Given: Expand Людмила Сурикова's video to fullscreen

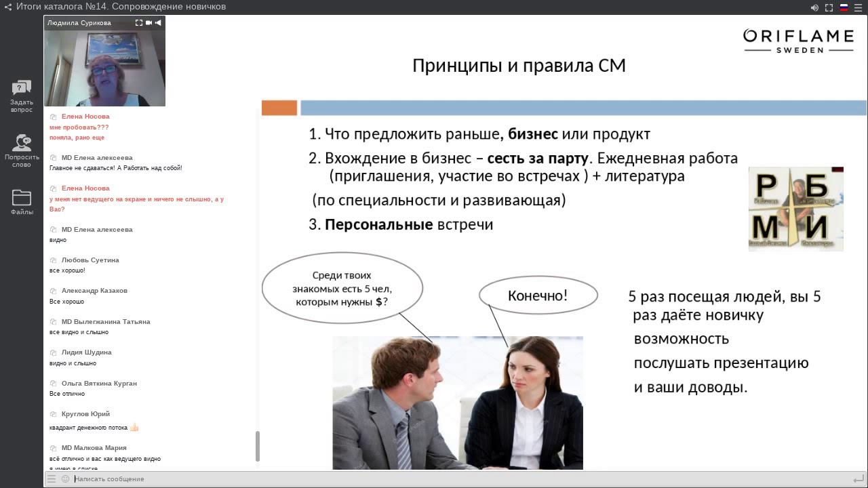Looking at the screenshot, I should coord(138,22).
